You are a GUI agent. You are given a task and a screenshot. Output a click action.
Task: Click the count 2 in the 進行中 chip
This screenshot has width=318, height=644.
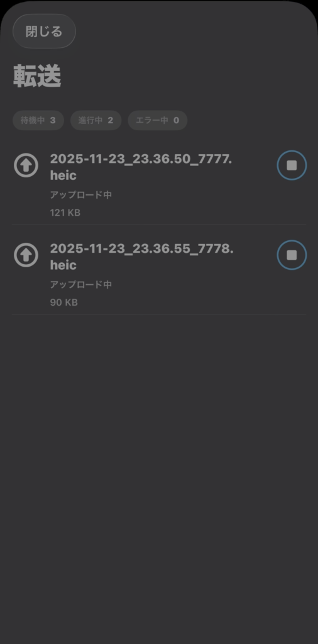[111, 120]
